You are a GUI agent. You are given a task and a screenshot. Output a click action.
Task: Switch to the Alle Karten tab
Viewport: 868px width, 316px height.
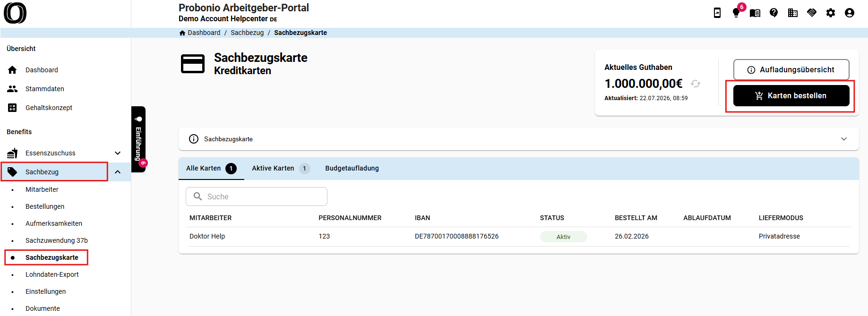(211, 169)
